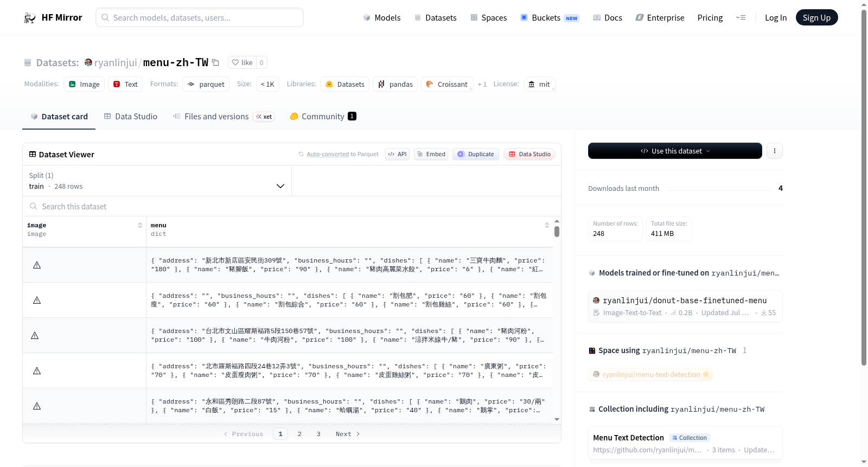This screenshot has width=868, height=467.
Task: Click the Next page button
Action: click(x=348, y=434)
